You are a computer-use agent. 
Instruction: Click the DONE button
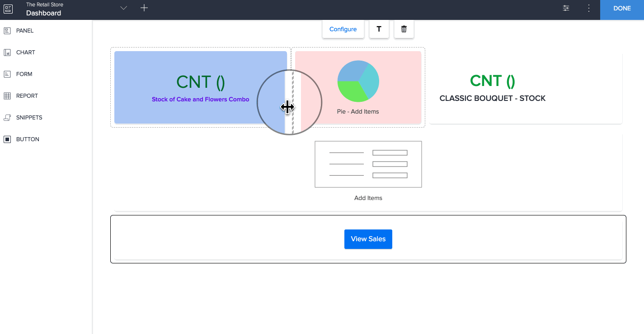tap(622, 9)
